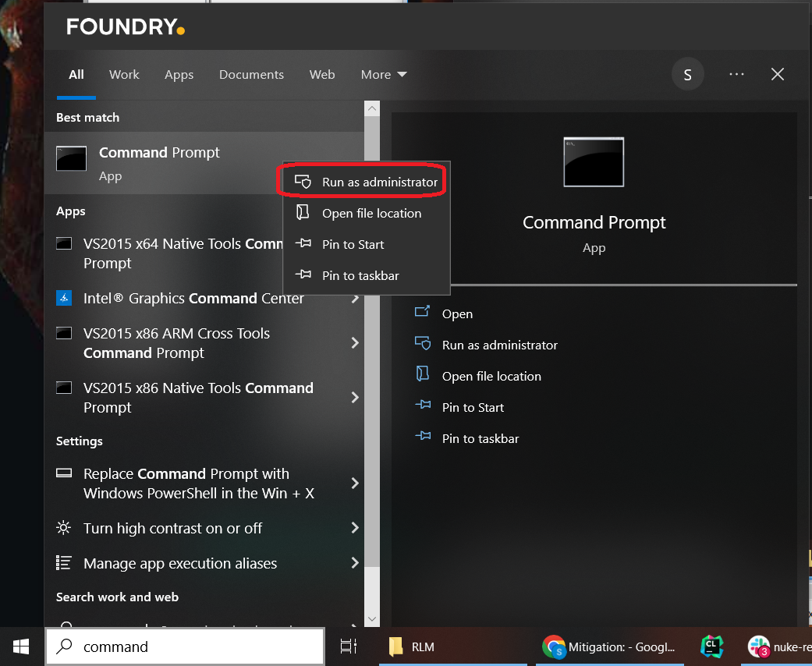Click the Pin to Start context entry
Screen dimensions: 812x666
(353, 244)
